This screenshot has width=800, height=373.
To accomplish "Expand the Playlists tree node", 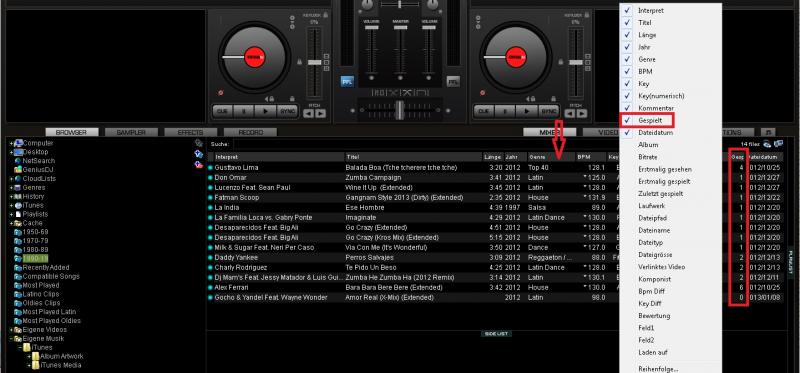I will (11, 214).
